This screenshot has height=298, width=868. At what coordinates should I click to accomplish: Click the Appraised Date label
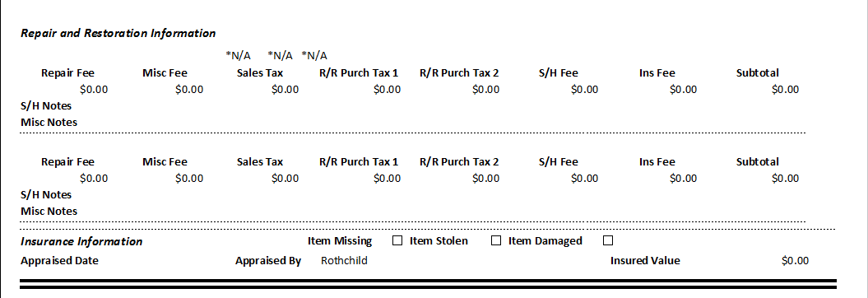tap(59, 260)
